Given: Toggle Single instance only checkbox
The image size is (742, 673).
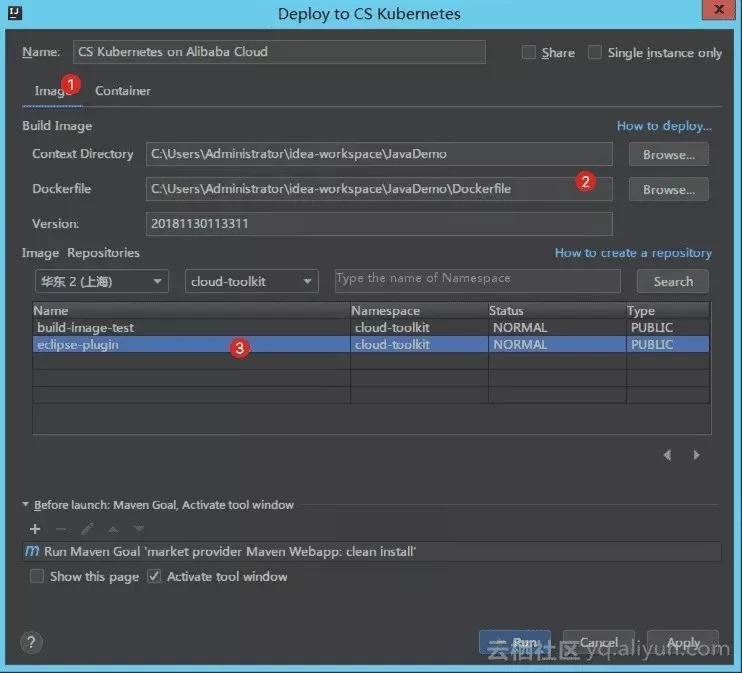Looking at the screenshot, I should (x=595, y=52).
